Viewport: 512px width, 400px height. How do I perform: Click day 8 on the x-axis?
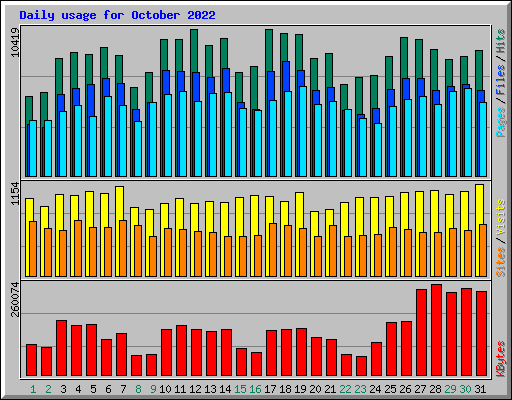click(x=138, y=389)
